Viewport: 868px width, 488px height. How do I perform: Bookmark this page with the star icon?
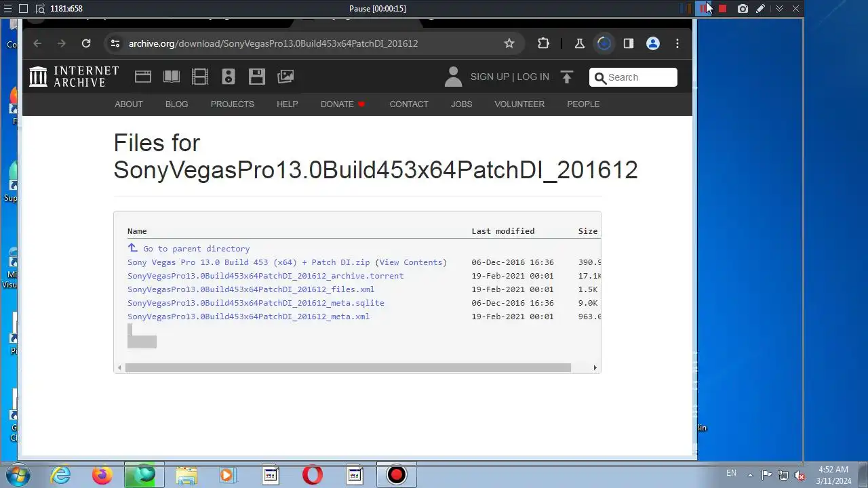(509, 43)
